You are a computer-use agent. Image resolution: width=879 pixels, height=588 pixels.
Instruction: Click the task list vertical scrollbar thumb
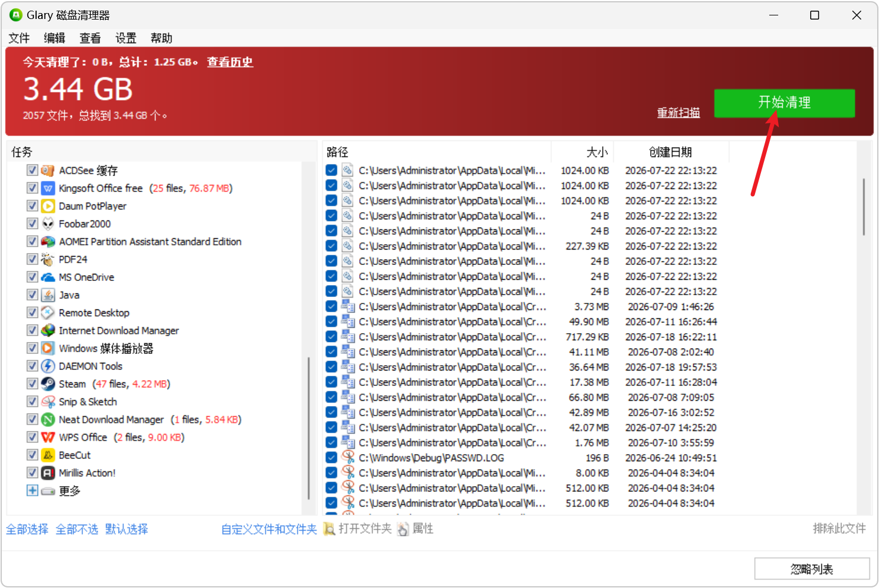click(309, 429)
